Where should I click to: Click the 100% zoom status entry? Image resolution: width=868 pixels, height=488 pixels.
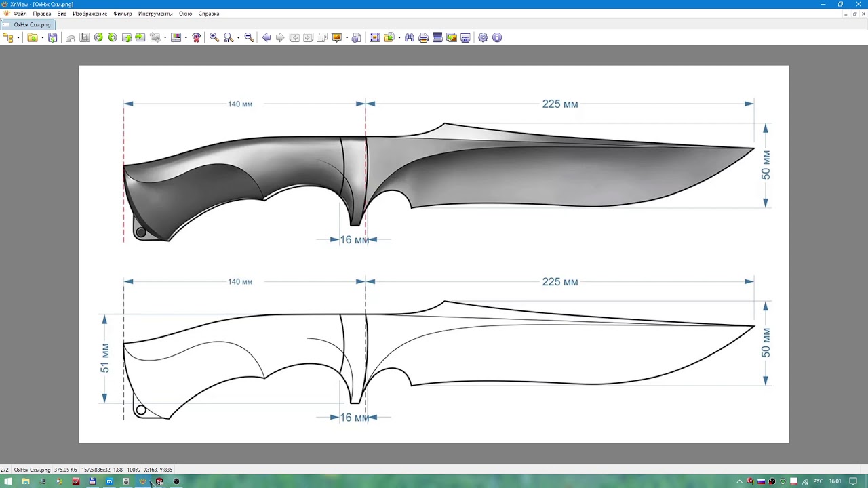point(133,470)
